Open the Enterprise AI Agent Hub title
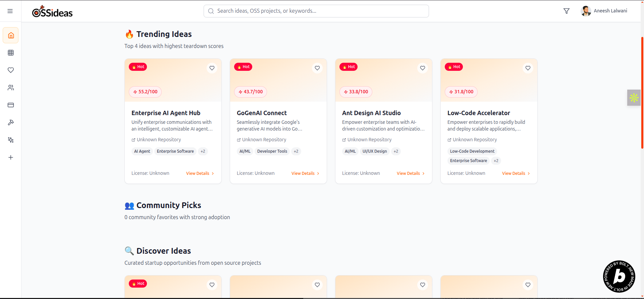 click(166, 113)
